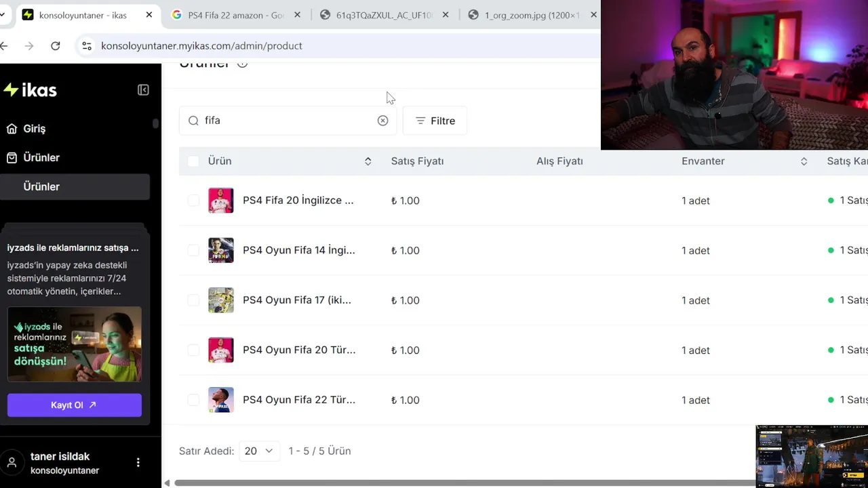Click 1 adet inventory of Fifa 17 row
868x488 pixels.
coord(696,300)
